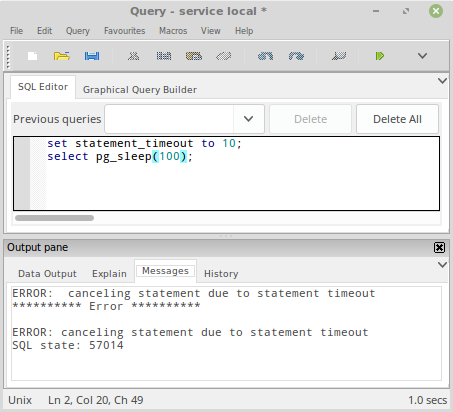This screenshot has width=453, height=412.
Task: Expand the toolbar overflow chevron
Action: point(422,56)
